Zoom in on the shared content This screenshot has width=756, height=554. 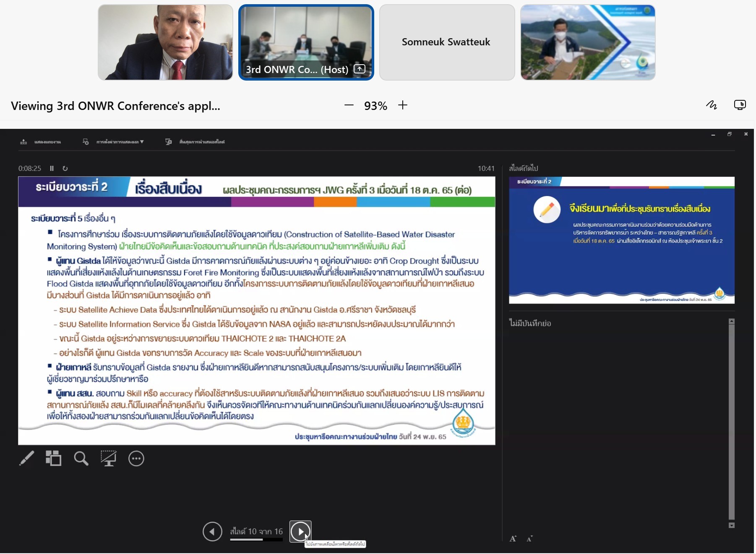point(403,105)
